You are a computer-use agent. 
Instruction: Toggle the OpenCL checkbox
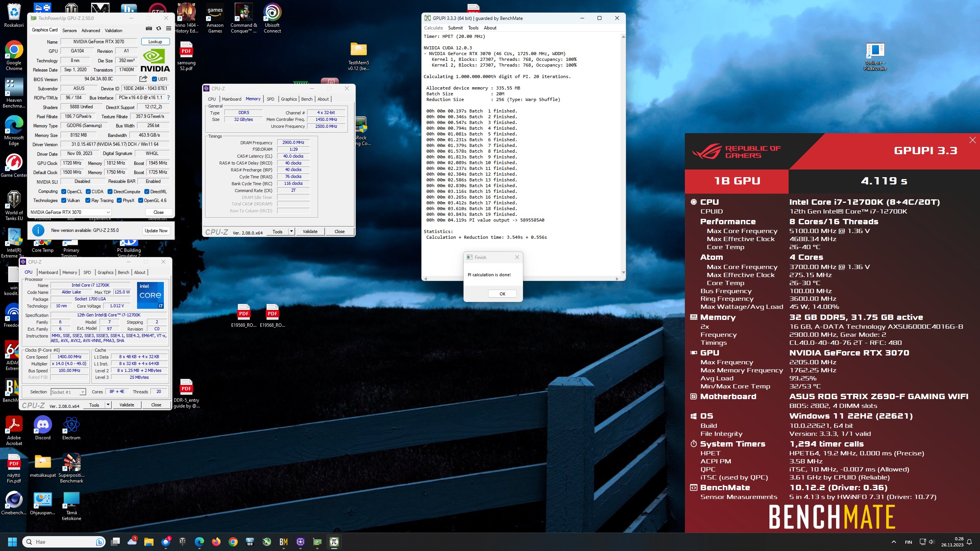click(64, 192)
